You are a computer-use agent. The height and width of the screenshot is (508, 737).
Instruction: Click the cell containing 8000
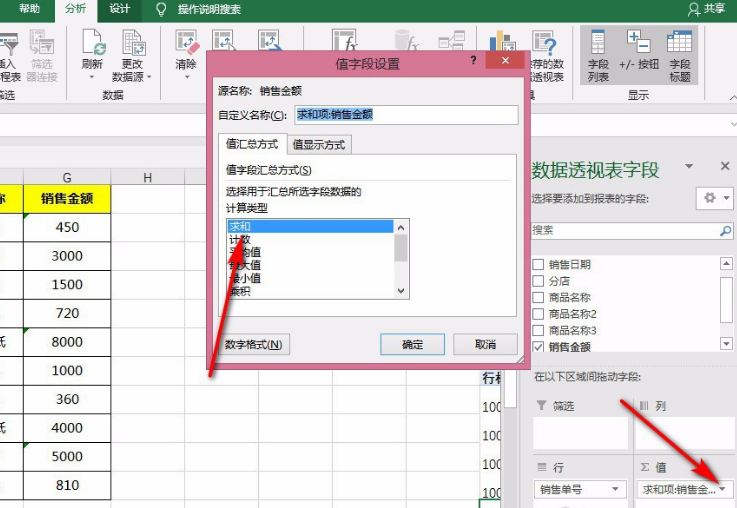tap(67, 342)
